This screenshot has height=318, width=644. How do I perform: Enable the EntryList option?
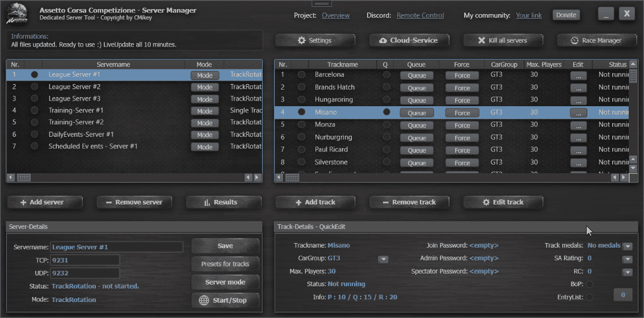coord(590,297)
